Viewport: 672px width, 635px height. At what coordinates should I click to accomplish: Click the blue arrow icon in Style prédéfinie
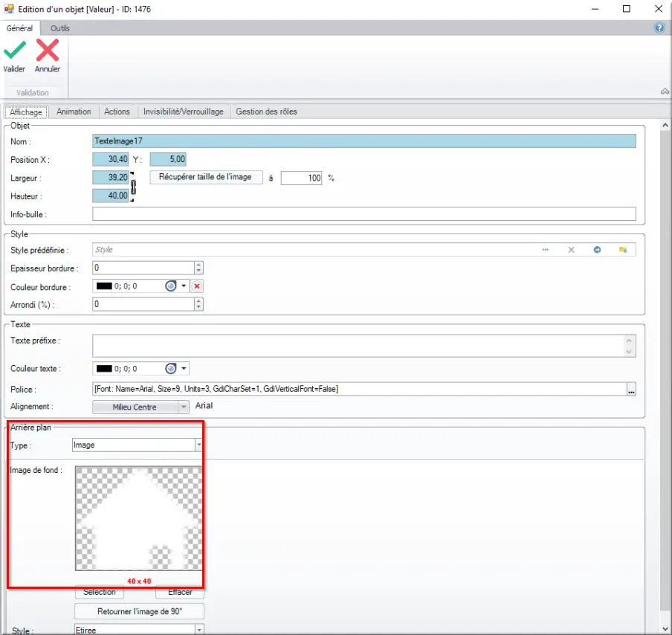[x=597, y=250]
